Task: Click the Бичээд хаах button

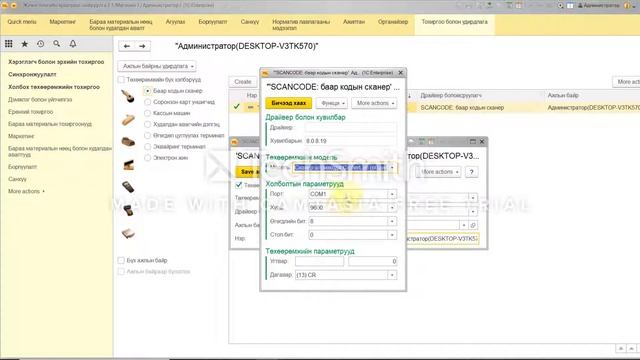Action: point(289,103)
